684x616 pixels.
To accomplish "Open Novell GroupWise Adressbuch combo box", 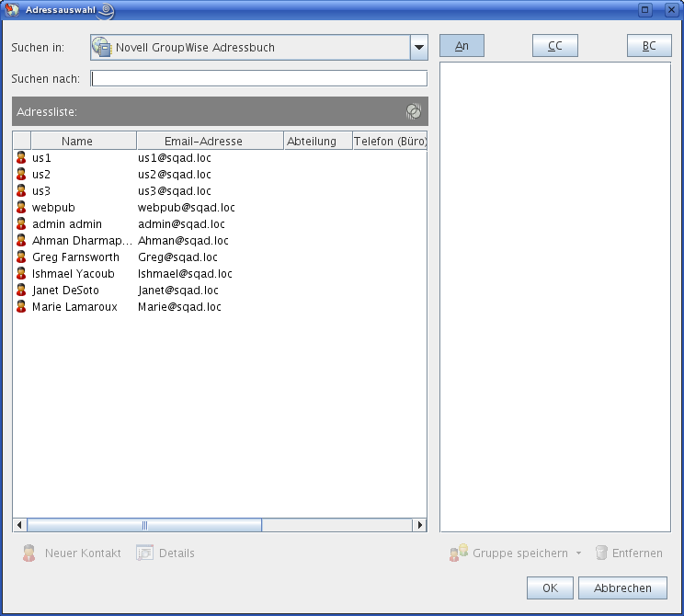I will pos(259,47).
